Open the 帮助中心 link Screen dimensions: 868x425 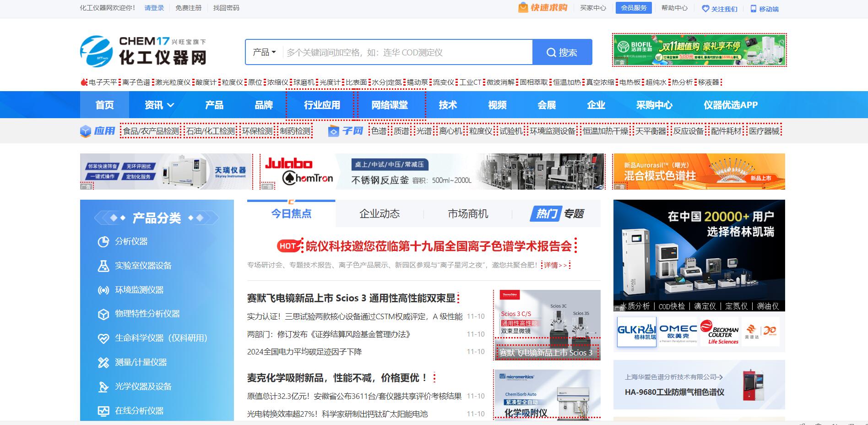point(674,8)
